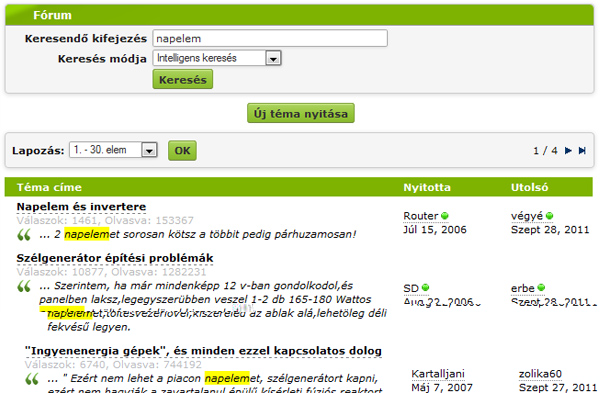Viewport: 600px width, 393px height.
Task: Click the Fórum panel title
Action: click(52, 15)
